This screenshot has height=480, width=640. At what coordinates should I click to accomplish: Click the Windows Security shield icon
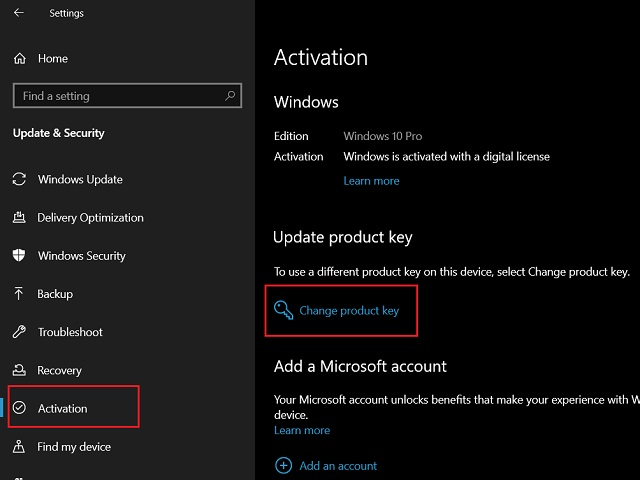click(19, 256)
